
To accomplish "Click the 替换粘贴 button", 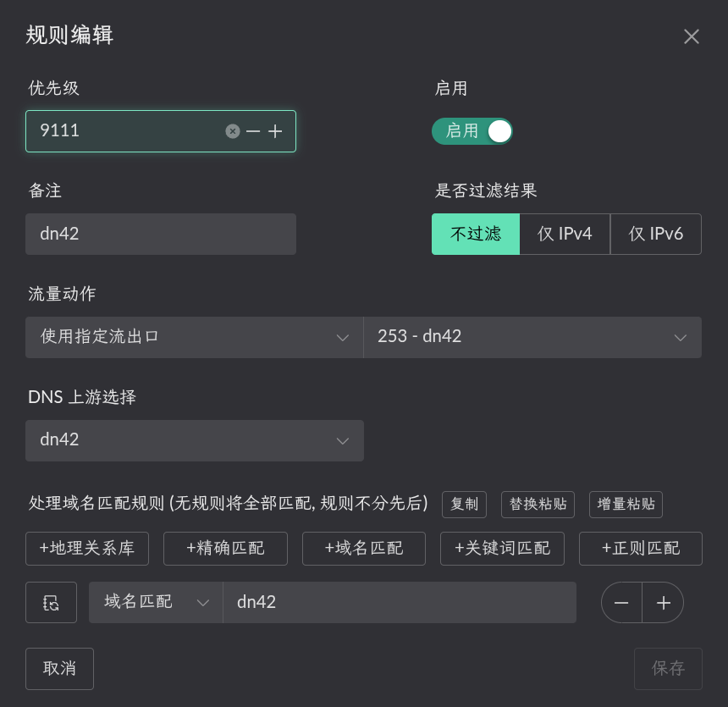I will click(538, 504).
